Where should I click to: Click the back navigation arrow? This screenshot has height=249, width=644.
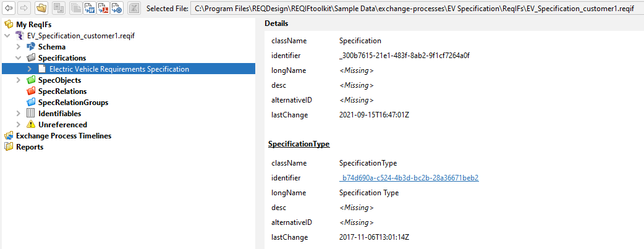point(9,9)
